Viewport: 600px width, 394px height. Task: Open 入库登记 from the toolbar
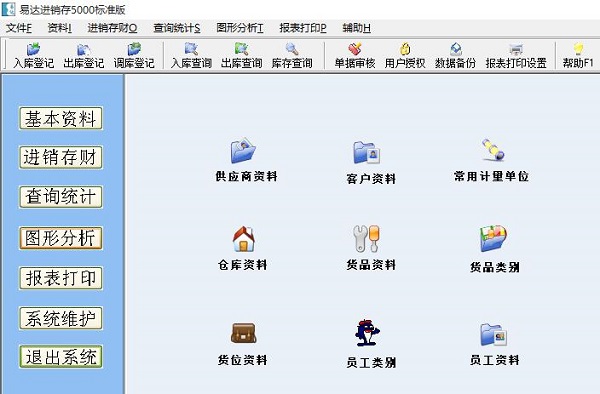34,56
